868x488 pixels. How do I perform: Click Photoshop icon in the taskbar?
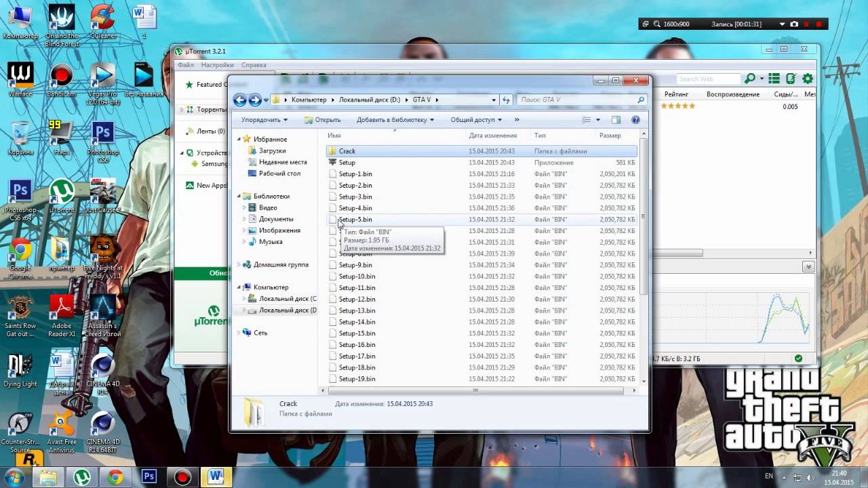[149, 477]
